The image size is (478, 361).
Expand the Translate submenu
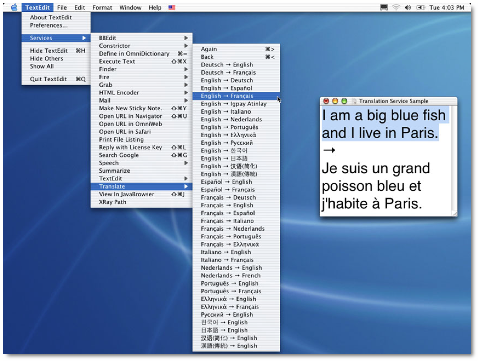coord(141,186)
